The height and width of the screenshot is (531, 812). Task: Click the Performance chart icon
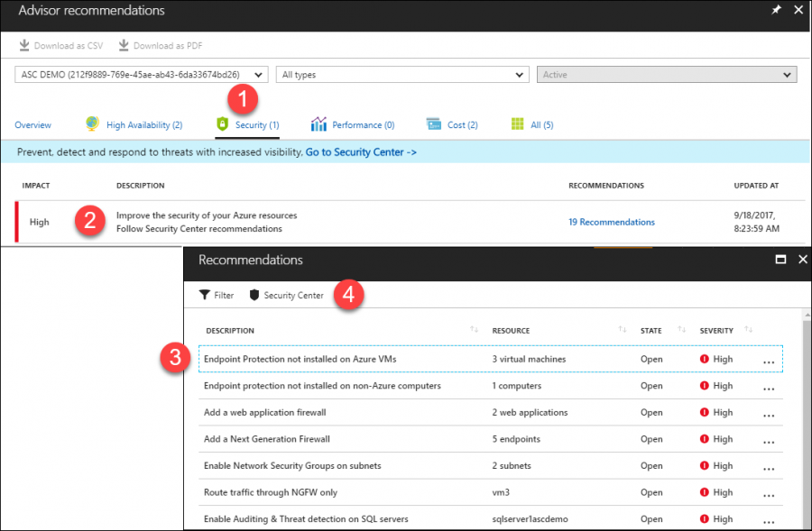tap(318, 124)
